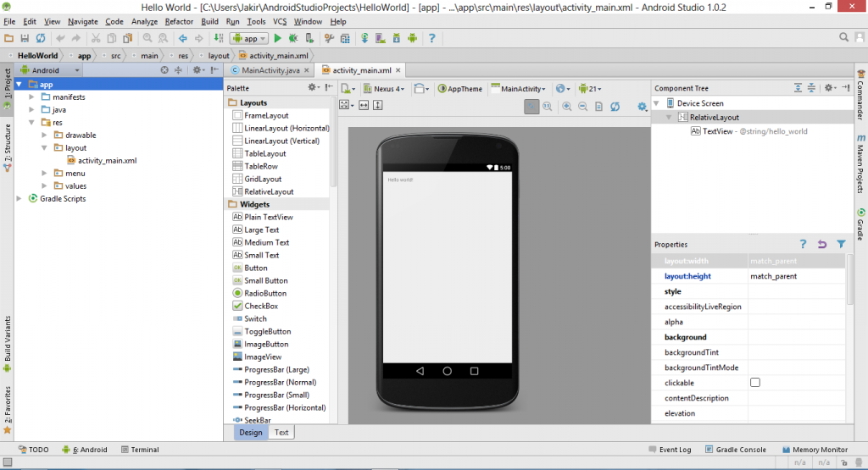This screenshot has height=470, width=868.
Task: Select the Switch widget in the Palette
Action: 255,318
